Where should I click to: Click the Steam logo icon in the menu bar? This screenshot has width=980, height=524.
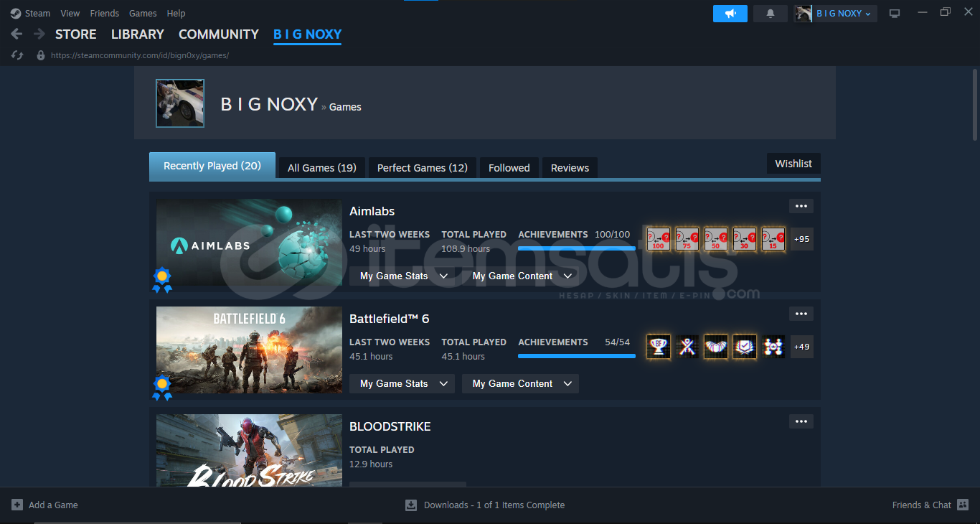[16, 14]
